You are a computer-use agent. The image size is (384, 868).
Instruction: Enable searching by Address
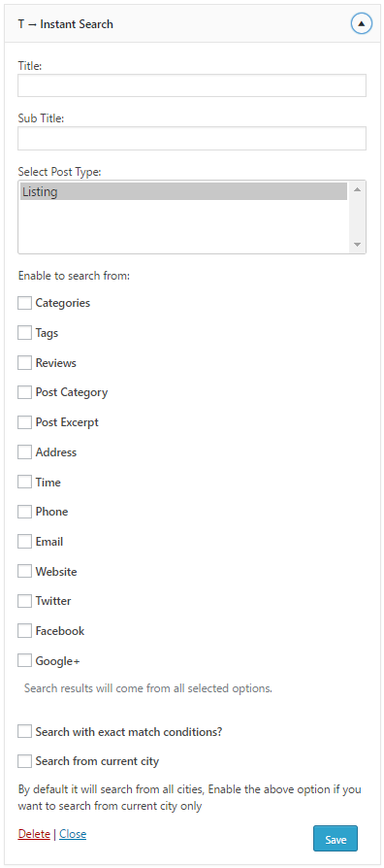pos(24,452)
